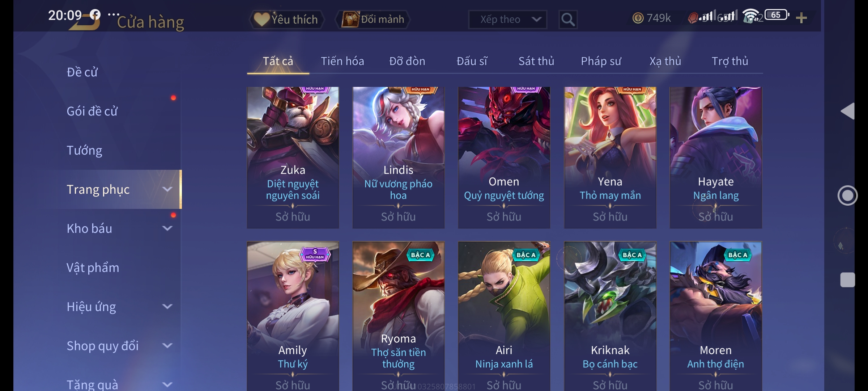Open Gói đề cử in sidebar

[x=92, y=111]
